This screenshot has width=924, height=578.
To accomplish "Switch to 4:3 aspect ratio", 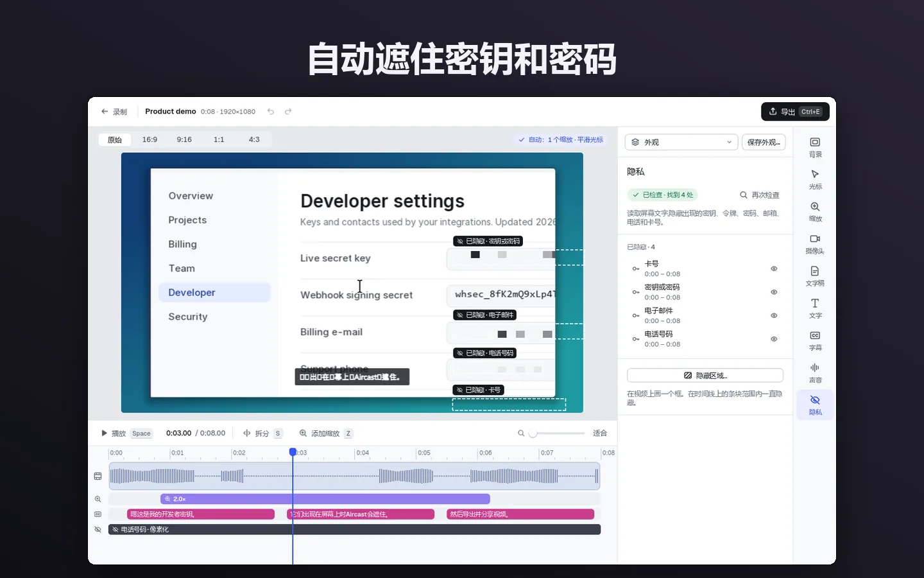I will click(254, 139).
